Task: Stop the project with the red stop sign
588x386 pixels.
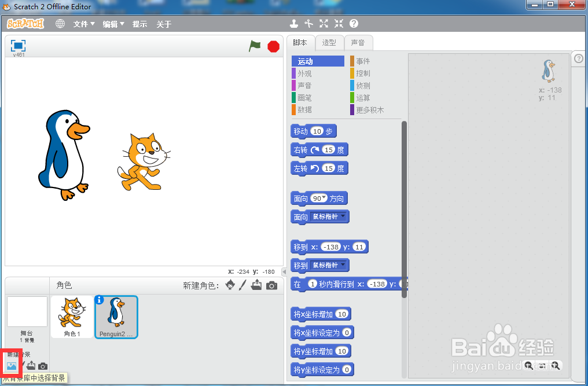Action: [273, 46]
